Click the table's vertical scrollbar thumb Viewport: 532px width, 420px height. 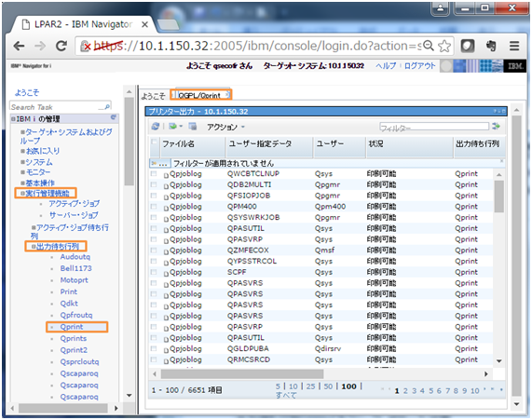tap(498, 196)
